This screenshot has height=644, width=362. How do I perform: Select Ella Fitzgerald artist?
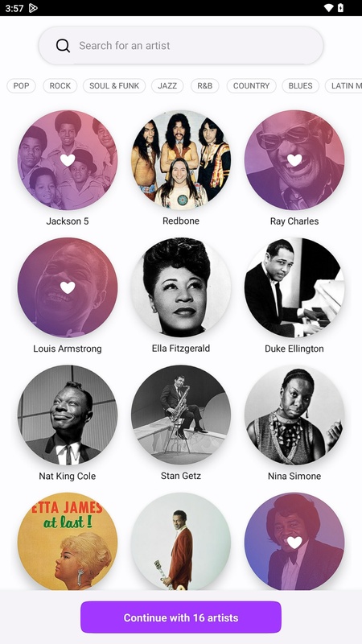coord(181,287)
